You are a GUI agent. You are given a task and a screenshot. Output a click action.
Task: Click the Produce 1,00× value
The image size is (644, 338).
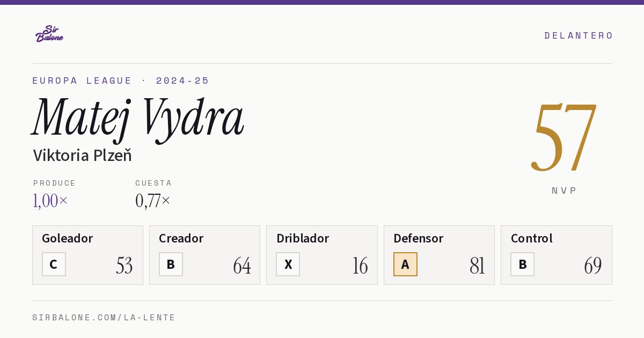click(x=50, y=201)
